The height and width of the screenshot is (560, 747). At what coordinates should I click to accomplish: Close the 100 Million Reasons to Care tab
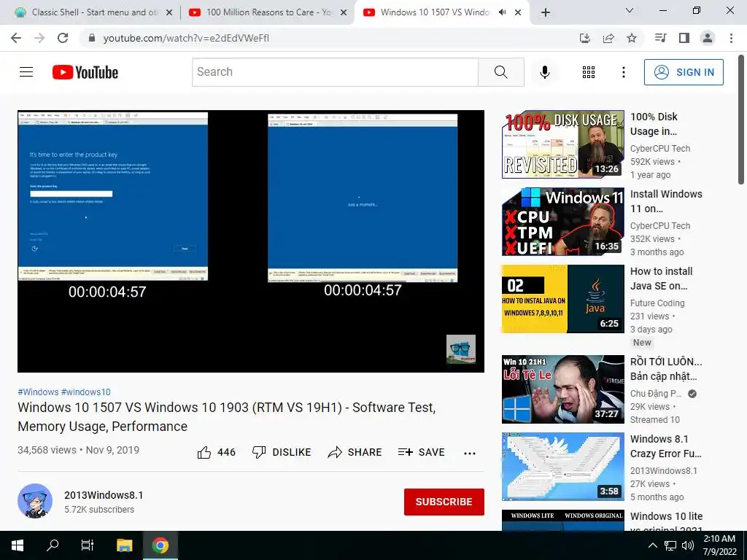344,13
